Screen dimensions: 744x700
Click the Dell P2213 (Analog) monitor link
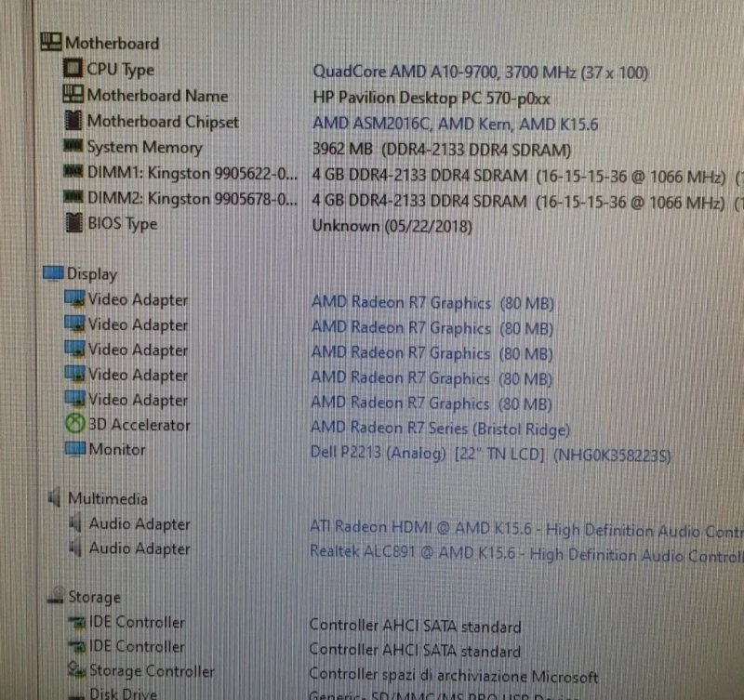(x=491, y=454)
